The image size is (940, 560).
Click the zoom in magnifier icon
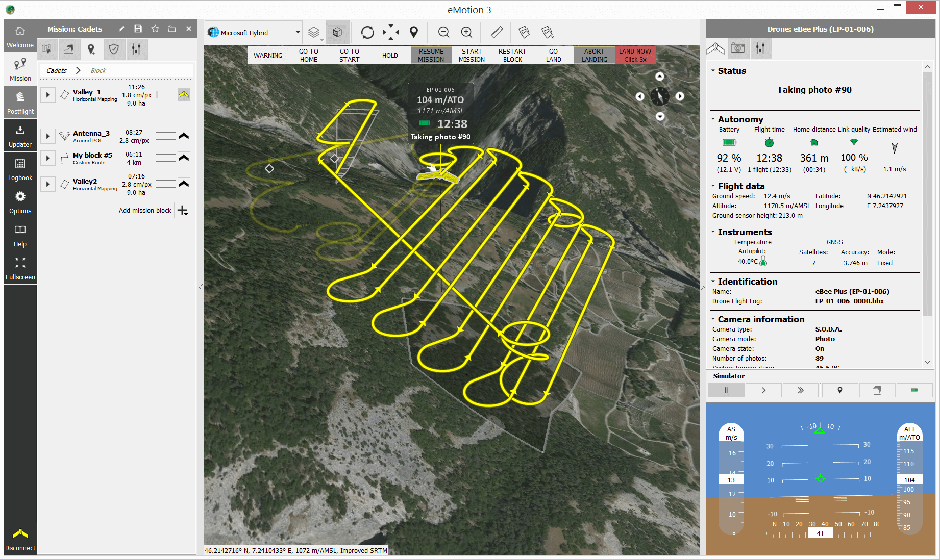[x=466, y=33]
